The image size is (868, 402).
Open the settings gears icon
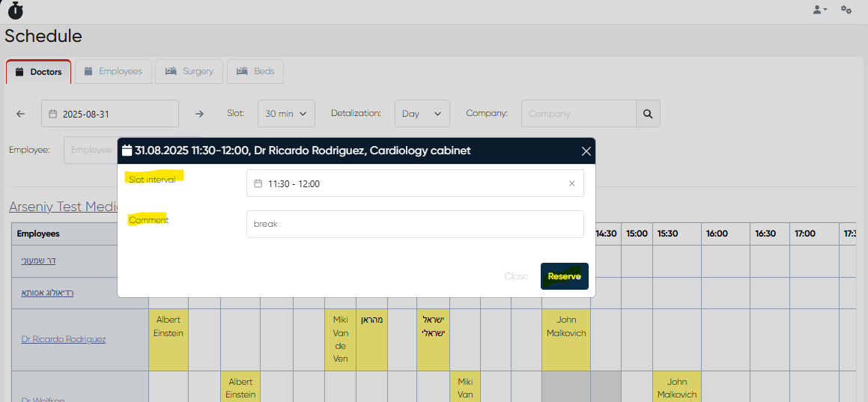[846, 10]
